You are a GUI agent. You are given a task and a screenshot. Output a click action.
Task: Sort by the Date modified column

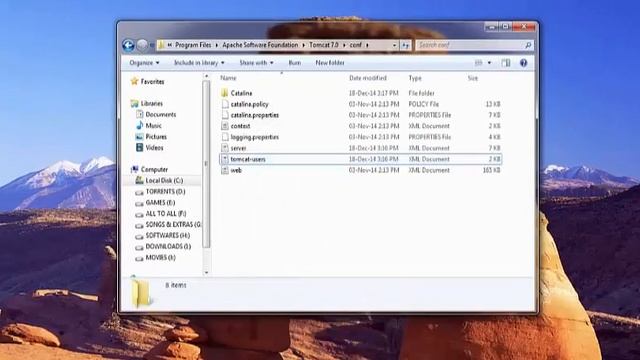[x=368, y=78]
